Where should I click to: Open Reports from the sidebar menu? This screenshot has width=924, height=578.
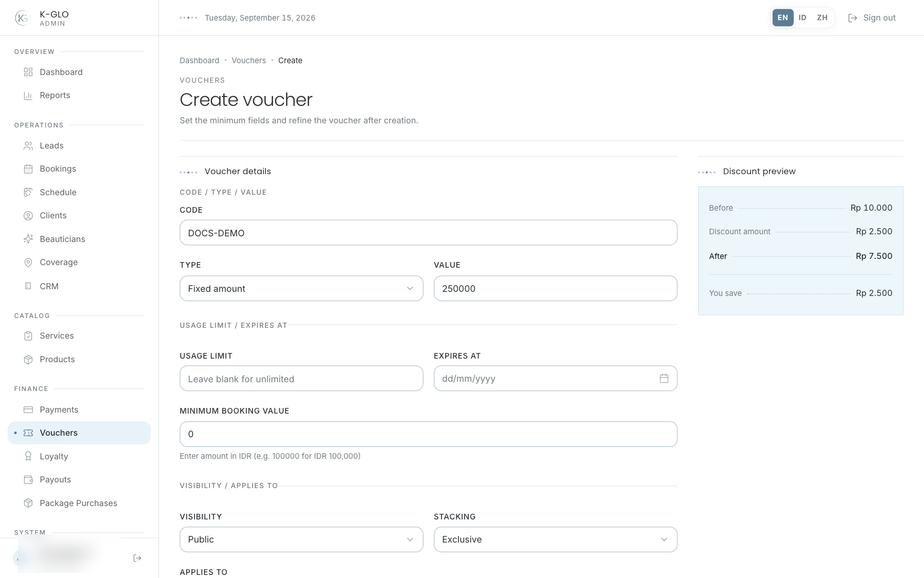79,96
